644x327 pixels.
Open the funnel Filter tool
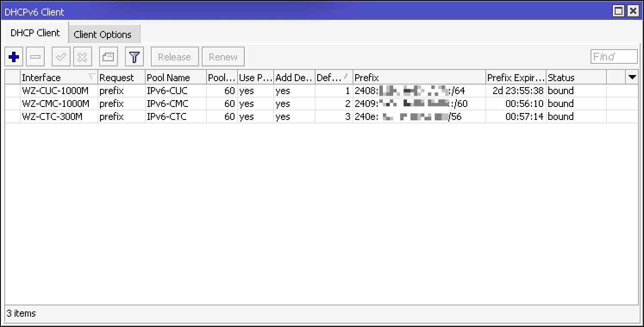coord(134,57)
